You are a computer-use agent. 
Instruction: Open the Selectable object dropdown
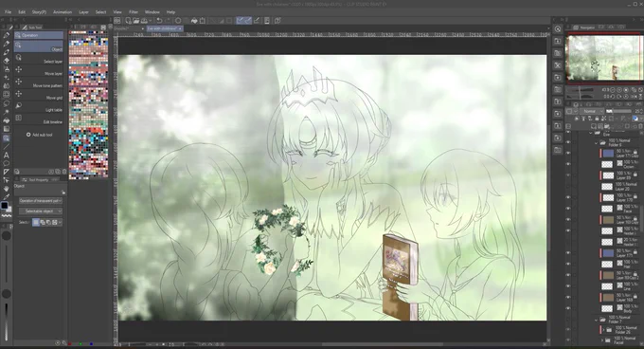(x=40, y=211)
